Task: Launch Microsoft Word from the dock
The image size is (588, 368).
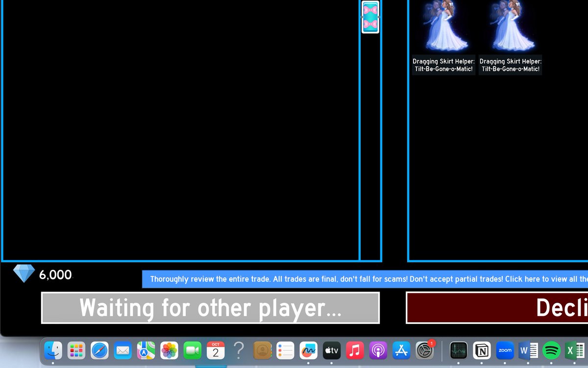Action: (x=528, y=350)
